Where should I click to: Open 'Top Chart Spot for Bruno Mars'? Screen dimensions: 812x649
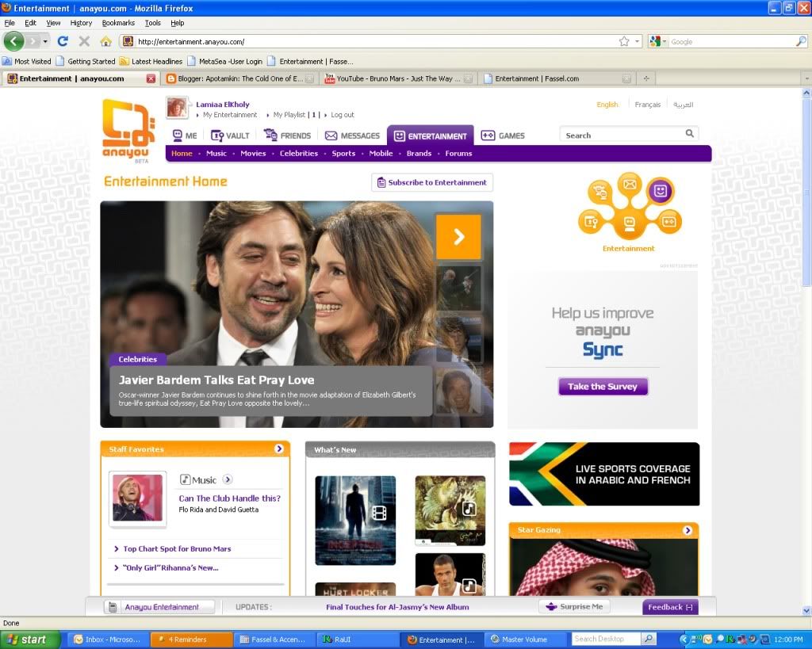177,548
